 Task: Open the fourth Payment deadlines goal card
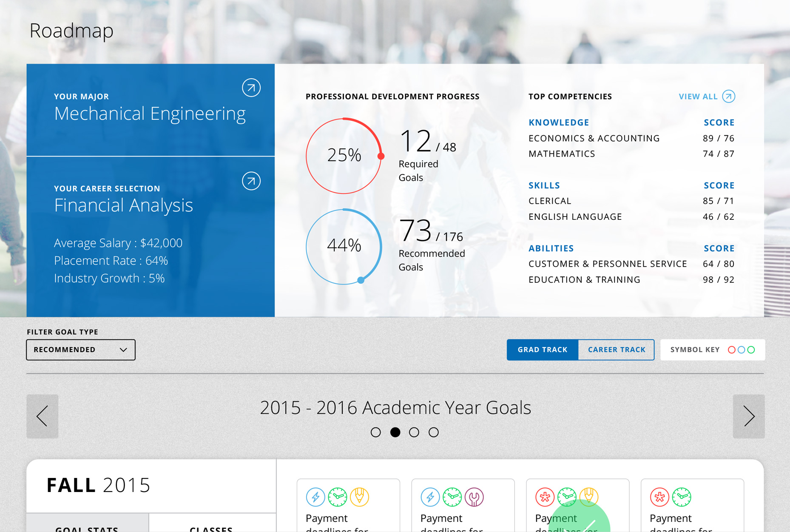click(693, 505)
